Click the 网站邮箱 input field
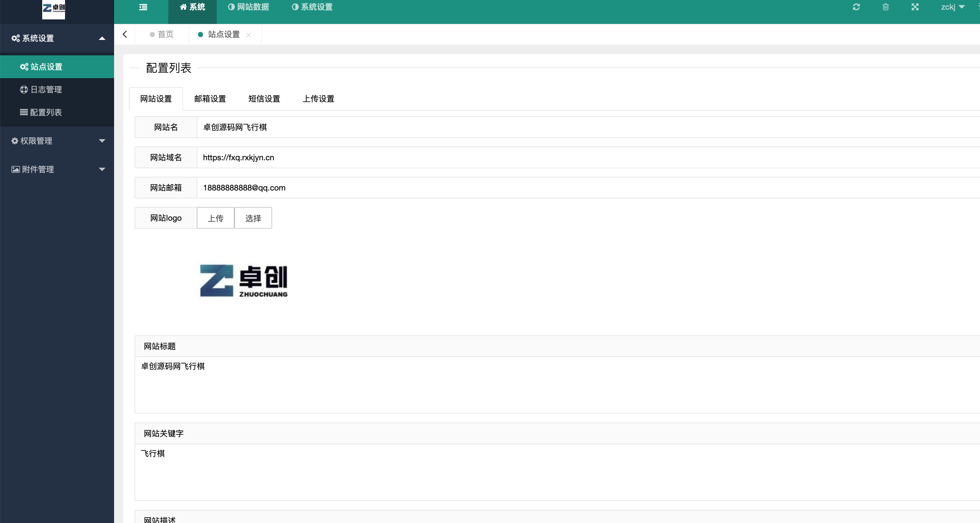Image resolution: width=980 pixels, height=523 pixels. [588, 188]
